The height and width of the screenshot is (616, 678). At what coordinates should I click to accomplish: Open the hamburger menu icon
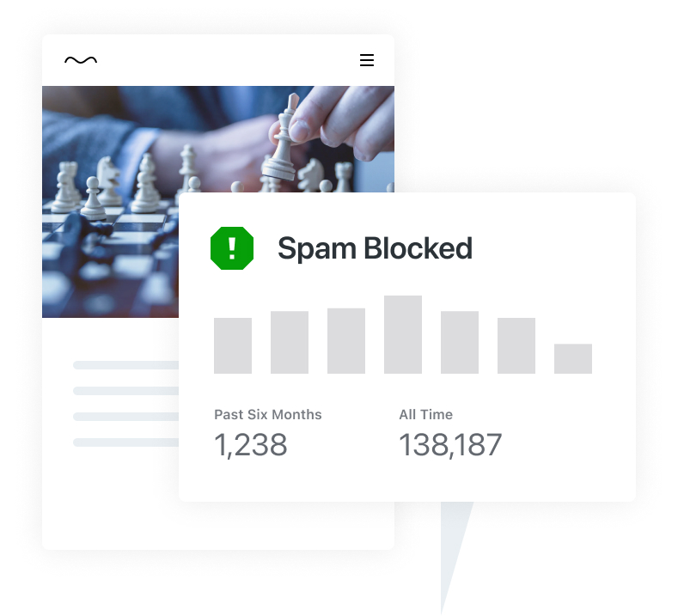click(367, 60)
